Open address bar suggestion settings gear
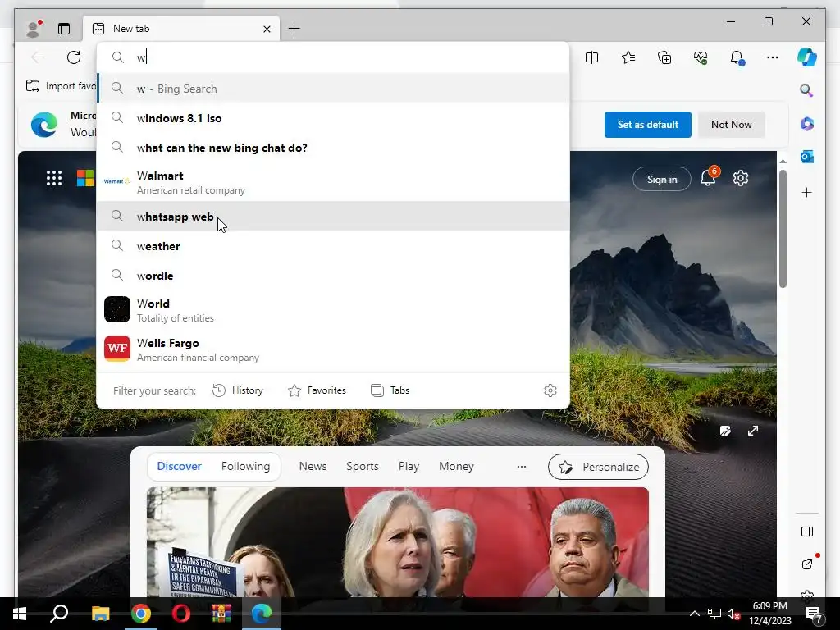840x630 pixels. click(x=550, y=390)
